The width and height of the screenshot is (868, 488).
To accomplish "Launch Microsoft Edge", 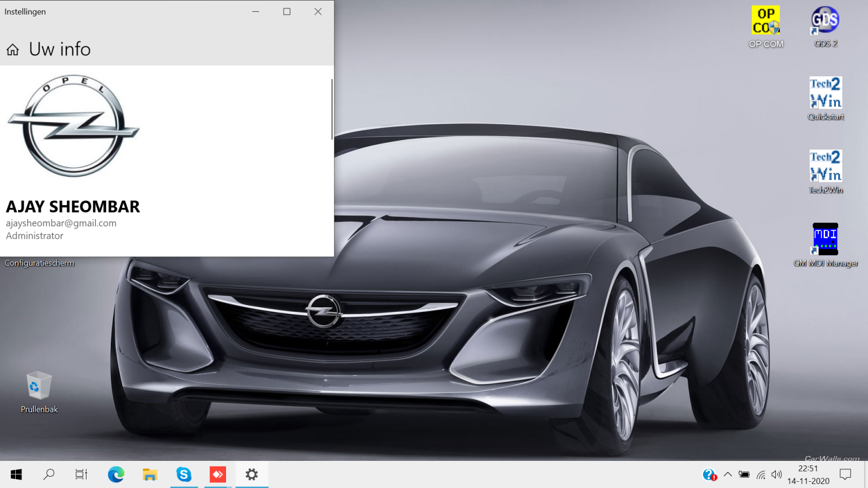I will tap(116, 474).
